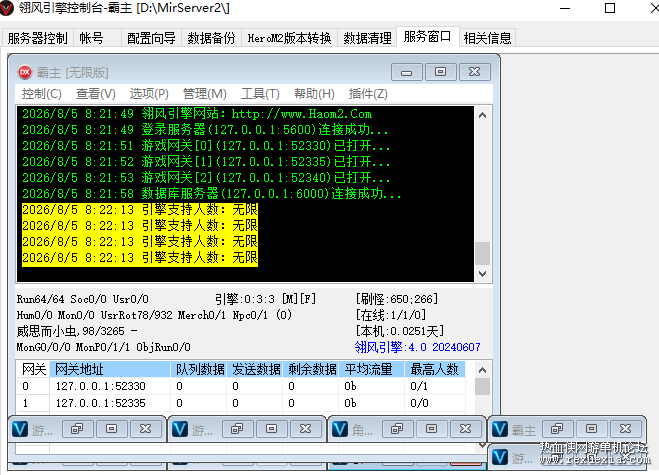Image resolution: width=659 pixels, height=475 pixels.
Task: Open the 选项(P) menu
Action: [x=149, y=94]
